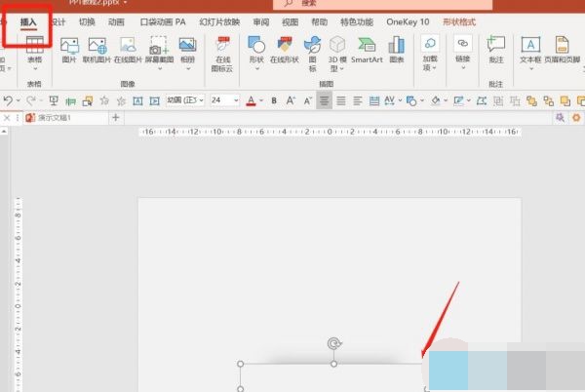Add a 批注 (comment)
This screenshot has height=392, width=585.
[x=496, y=51]
